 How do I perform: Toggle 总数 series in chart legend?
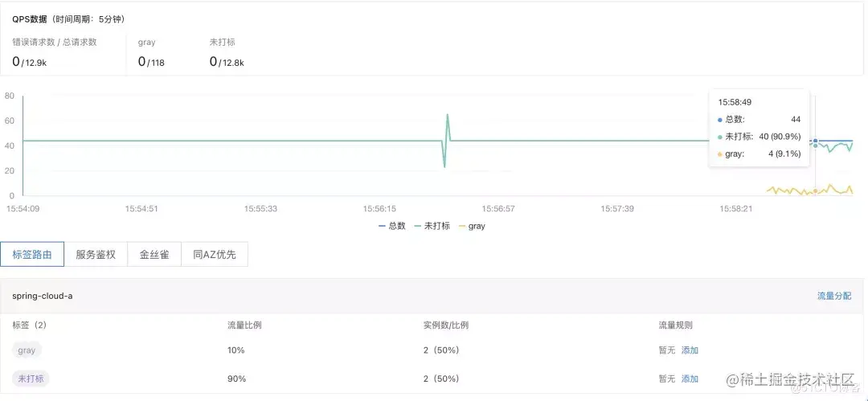392,226
